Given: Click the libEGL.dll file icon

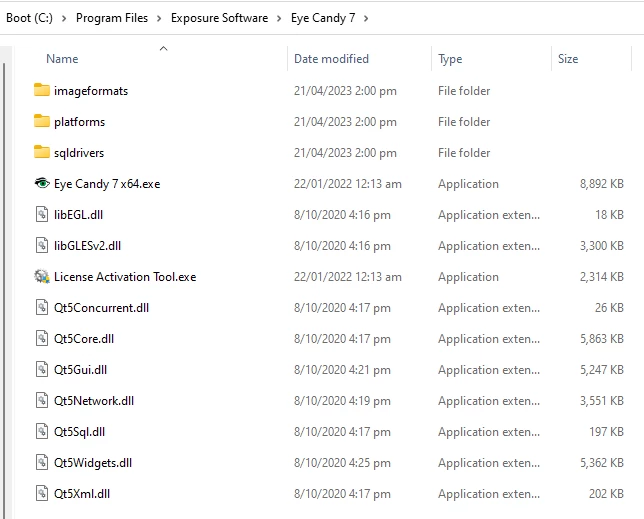Looking at the screenshot, I should pyautogui.click(x=41, y=214).
